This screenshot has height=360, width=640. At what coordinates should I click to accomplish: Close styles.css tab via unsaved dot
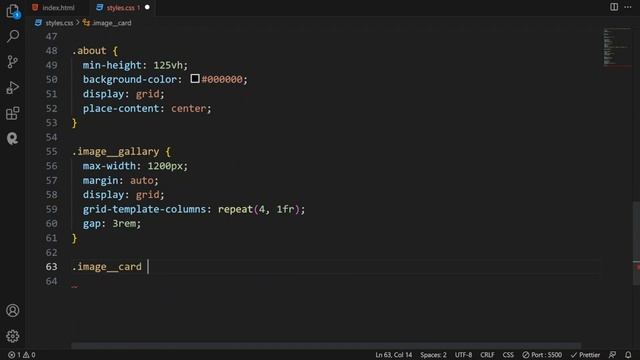pyautogui.click(x=147, y=7)
